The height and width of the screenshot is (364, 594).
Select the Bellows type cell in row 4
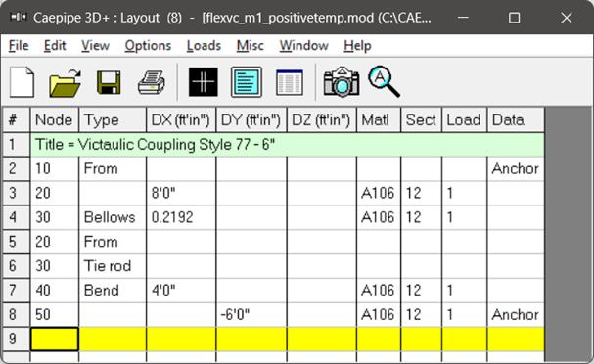point(113,217)
